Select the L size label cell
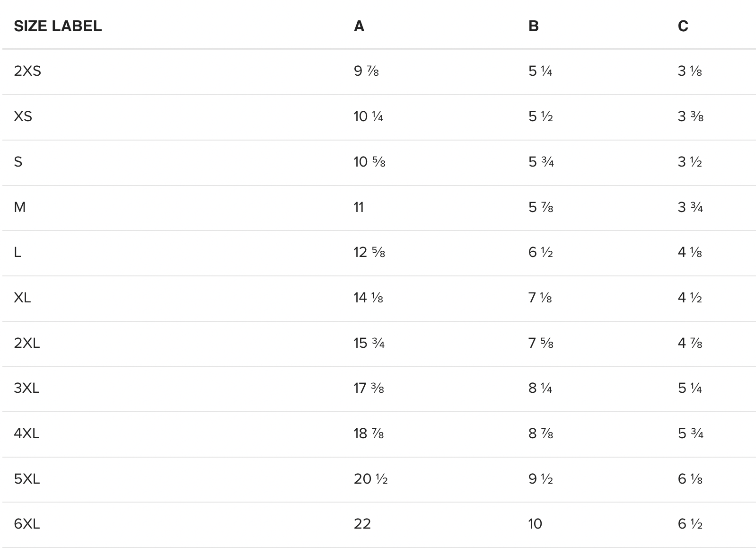This screenshot has width=756, height=548. (x=18, y=252)
